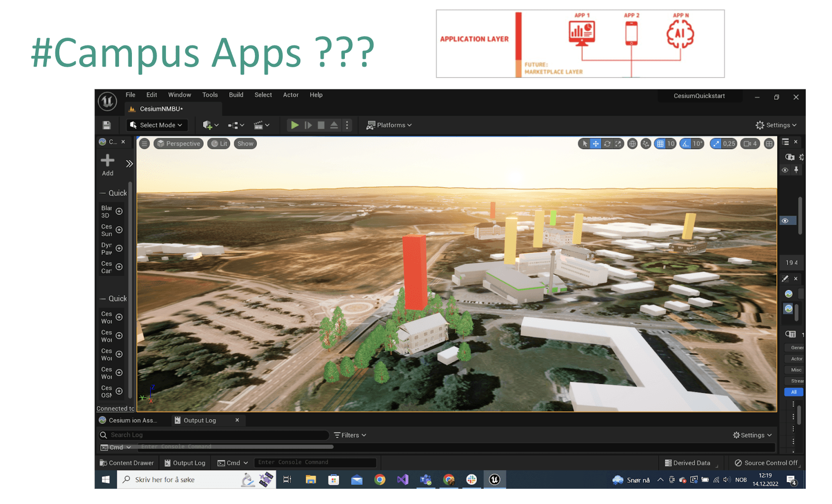This screenshot has height=504, width=832.
Task: Open the Edit menu
Action: [152, 95]
